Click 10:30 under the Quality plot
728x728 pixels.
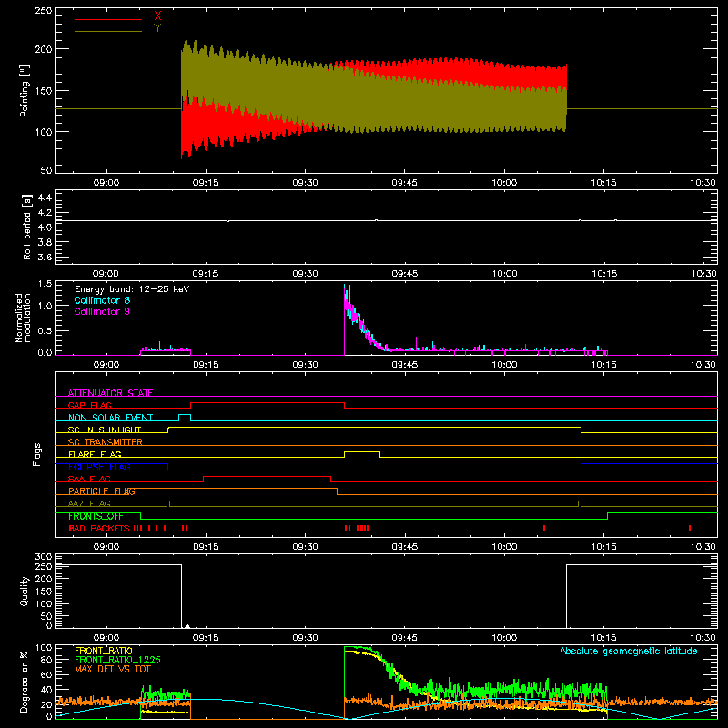point(703,638)
